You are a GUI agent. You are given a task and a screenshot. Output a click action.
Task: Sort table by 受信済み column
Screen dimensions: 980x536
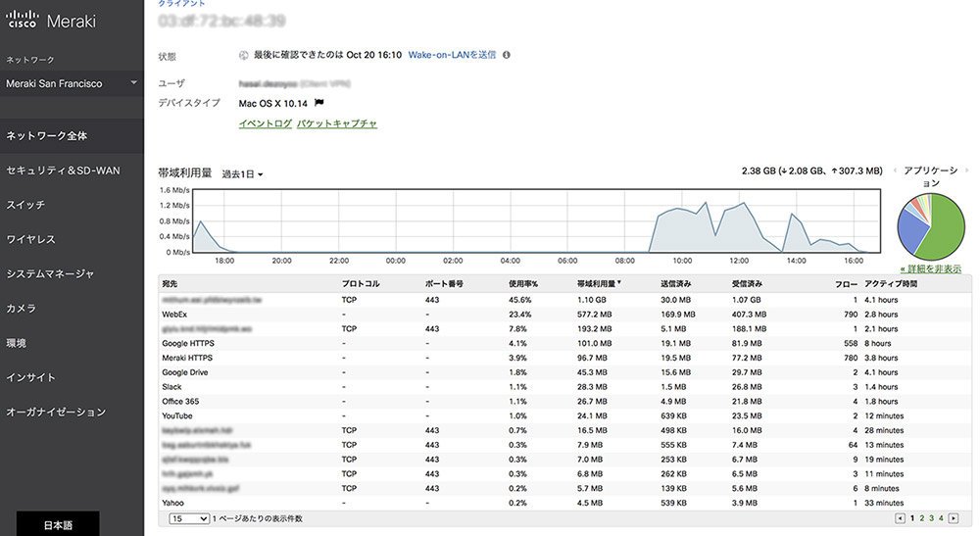pyautogui.click(x=747, y=283)
